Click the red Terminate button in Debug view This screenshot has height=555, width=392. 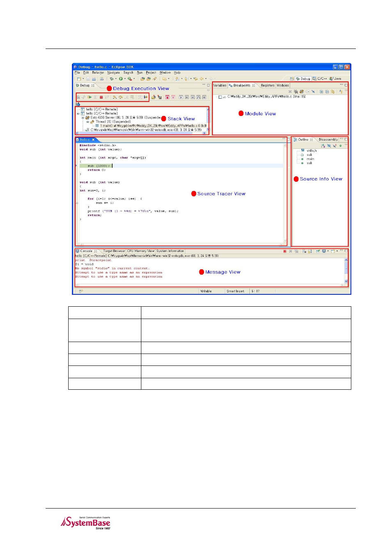[x=101, y=97]
